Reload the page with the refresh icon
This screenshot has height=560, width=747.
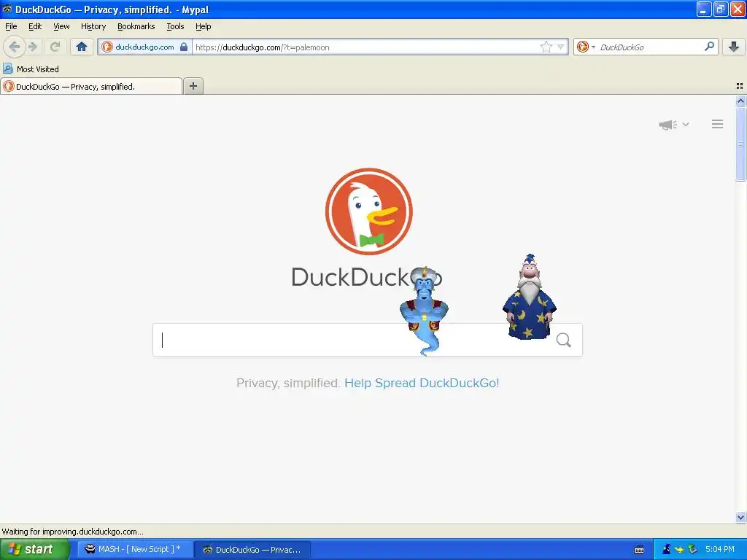click(55, 47)
